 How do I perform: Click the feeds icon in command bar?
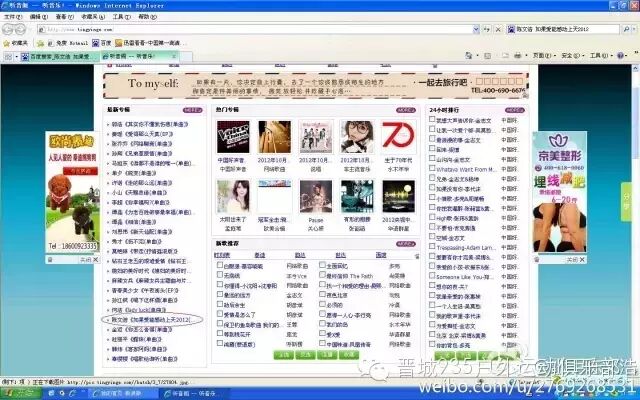point(487,56)
